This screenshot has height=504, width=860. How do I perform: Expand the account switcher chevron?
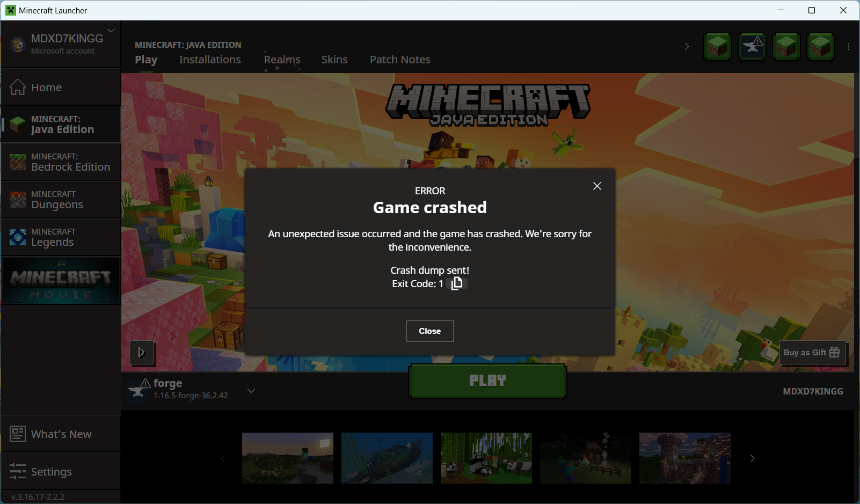[111, 31]
